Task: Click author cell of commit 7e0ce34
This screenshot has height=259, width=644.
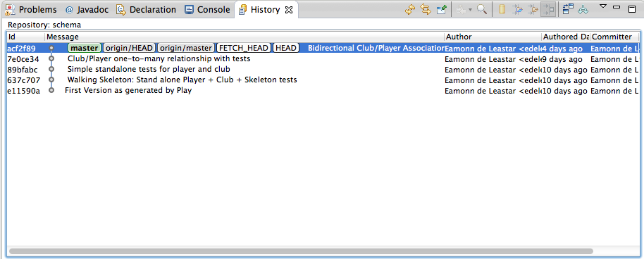Action: 493,59
